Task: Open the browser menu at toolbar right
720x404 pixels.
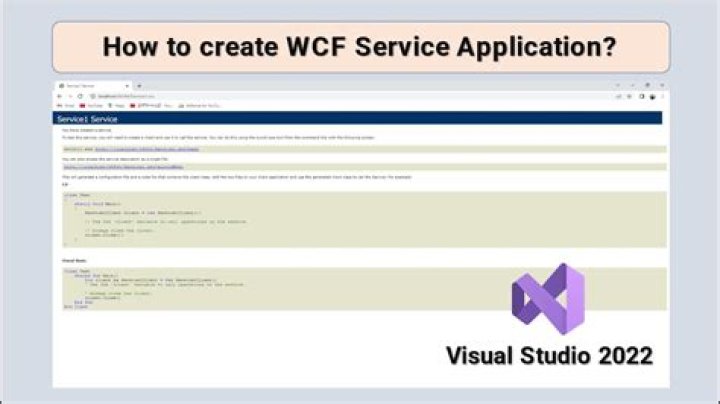Action: tap(662, 95)
